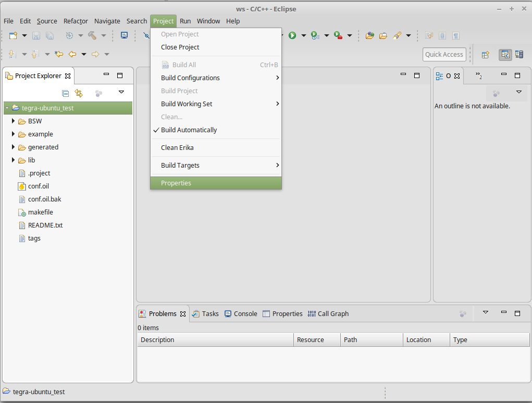Toggle Build Automatically in the Project menu
Image resolution: width=532 pixels, height=403 pixels.
216,130
